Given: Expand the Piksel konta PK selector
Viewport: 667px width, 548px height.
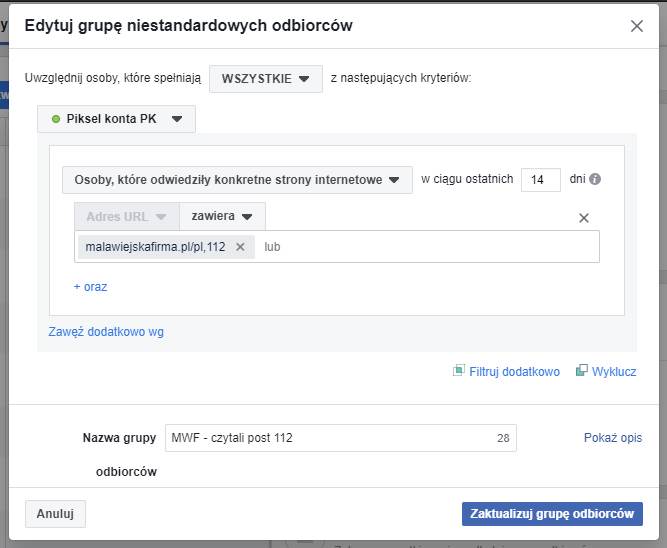Looking at the screenshot, I should (116, 119).
